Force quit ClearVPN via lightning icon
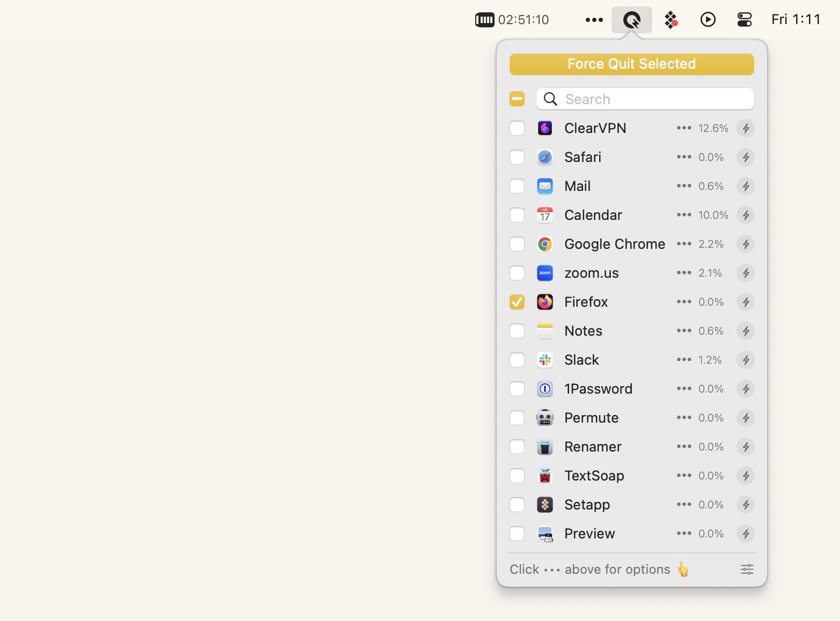This screenshot has width=840, height=621. (x=746, y=128)
